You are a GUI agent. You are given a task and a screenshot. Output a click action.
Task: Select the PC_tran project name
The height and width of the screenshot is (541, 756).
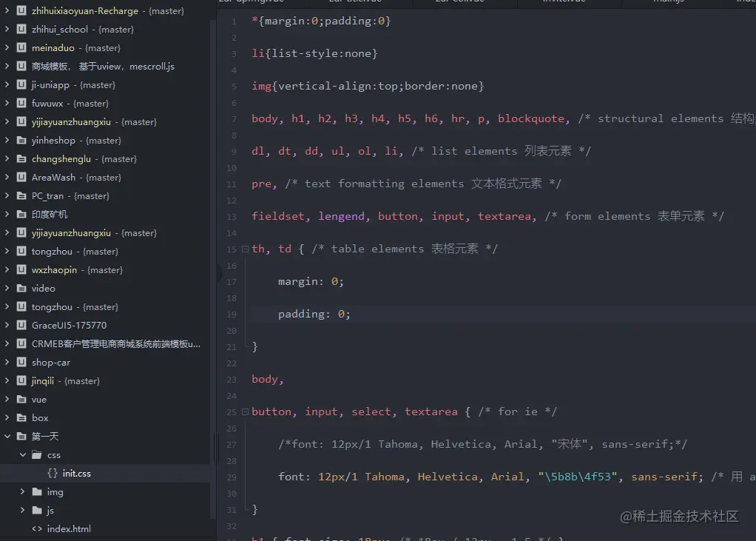click(48, 196)
